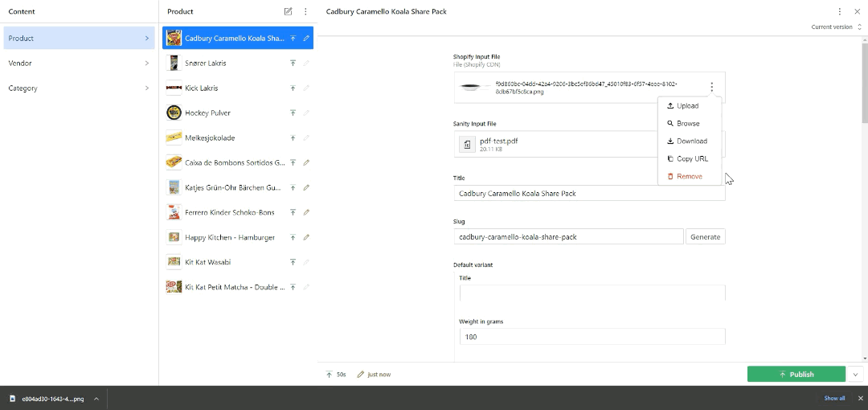Click the pencil icon on Cadbury Caramello row
This screenshot has width=868, height=410.
point(306,39)
